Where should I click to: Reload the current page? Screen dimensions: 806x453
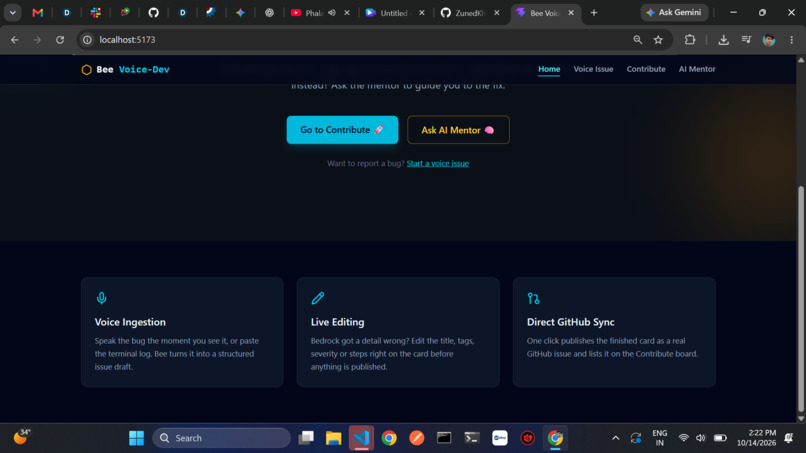pyautogui.click(x=60, y=40)
